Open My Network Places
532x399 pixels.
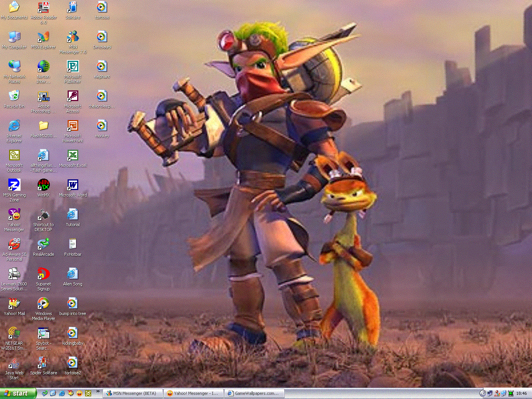click(14, 72)
